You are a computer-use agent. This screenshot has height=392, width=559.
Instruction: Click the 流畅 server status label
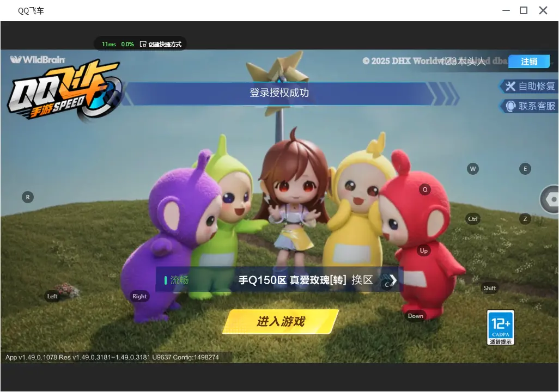[179, 280]
